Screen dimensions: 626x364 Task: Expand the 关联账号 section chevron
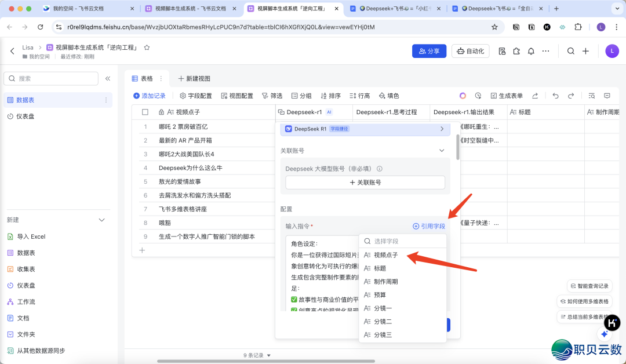click(442, 151)
